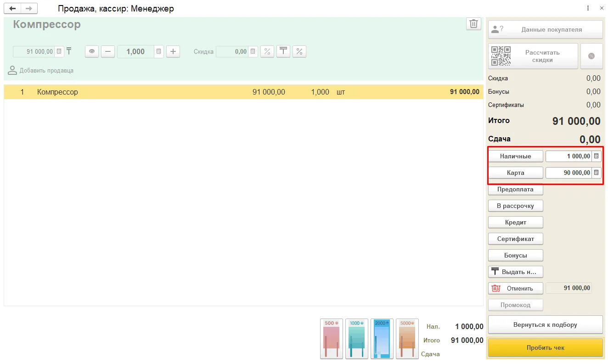608x364 pixels.
Task: Select the Карта payment button
Action: [516, 173]
